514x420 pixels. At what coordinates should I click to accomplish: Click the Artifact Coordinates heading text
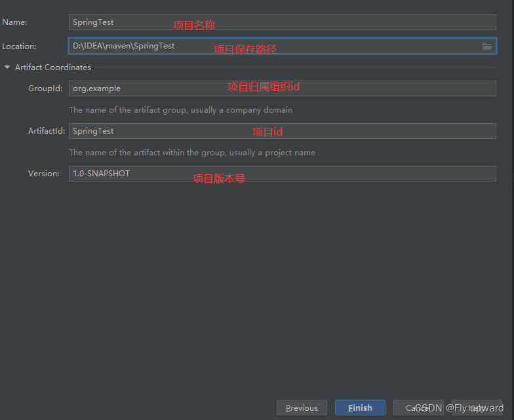point(53,67)
